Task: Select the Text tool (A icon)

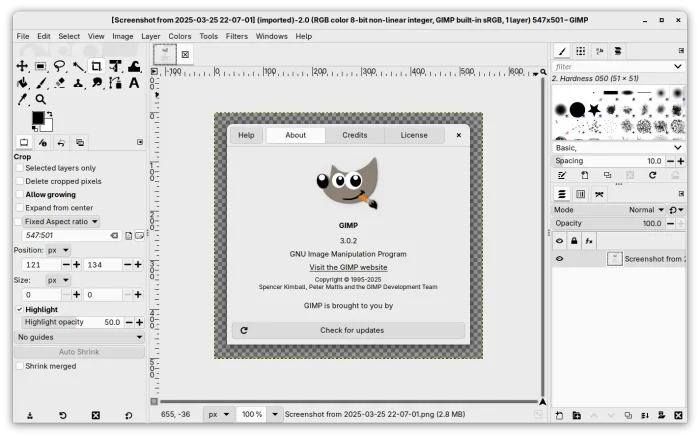Action: tap(134, 83)
